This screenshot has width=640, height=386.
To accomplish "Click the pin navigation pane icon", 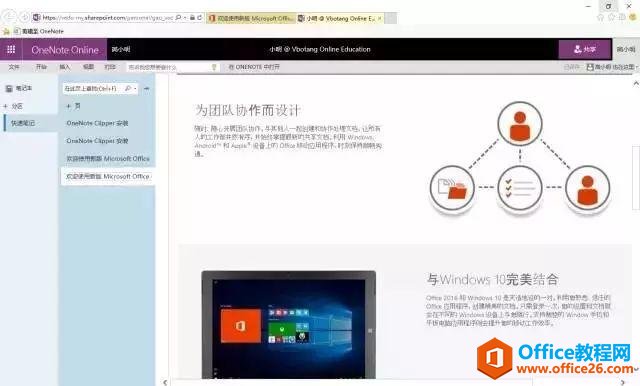I will pos(147,89).
